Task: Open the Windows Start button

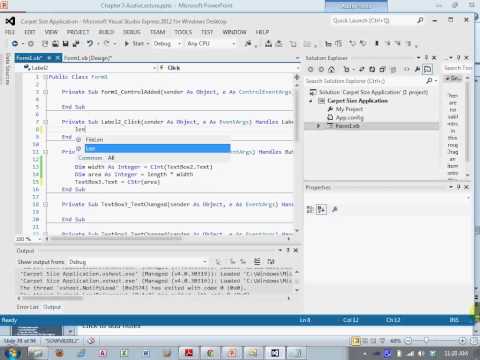Action: [12, 353]
